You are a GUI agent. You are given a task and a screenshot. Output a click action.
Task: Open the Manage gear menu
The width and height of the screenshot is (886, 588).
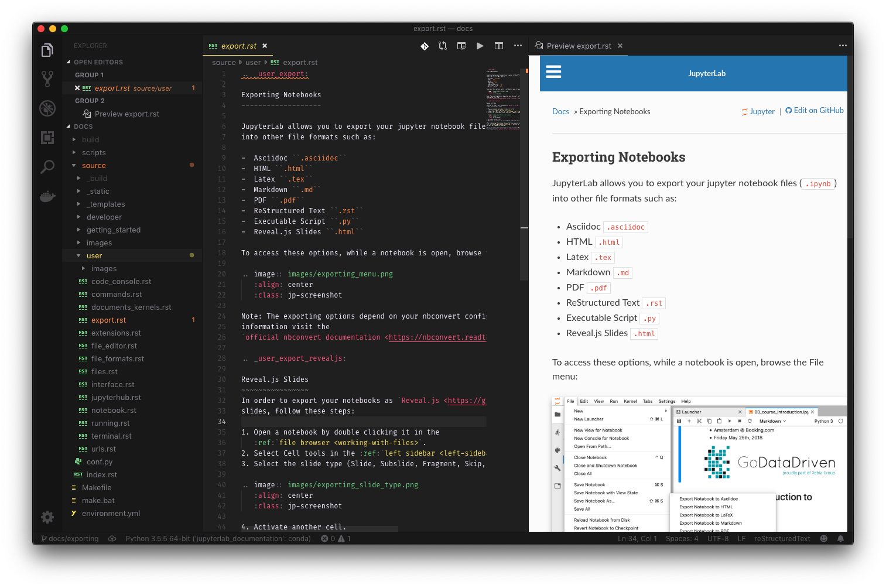click(47, 517)
